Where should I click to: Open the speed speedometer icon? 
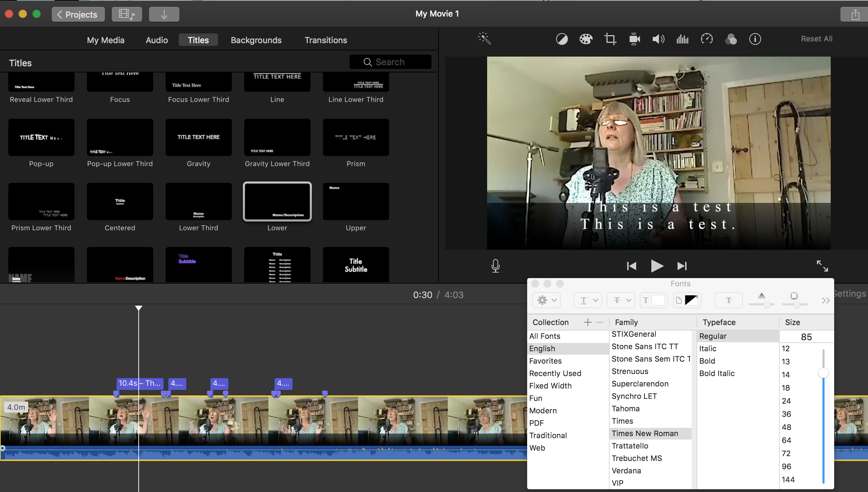click(x=707, y=39)
